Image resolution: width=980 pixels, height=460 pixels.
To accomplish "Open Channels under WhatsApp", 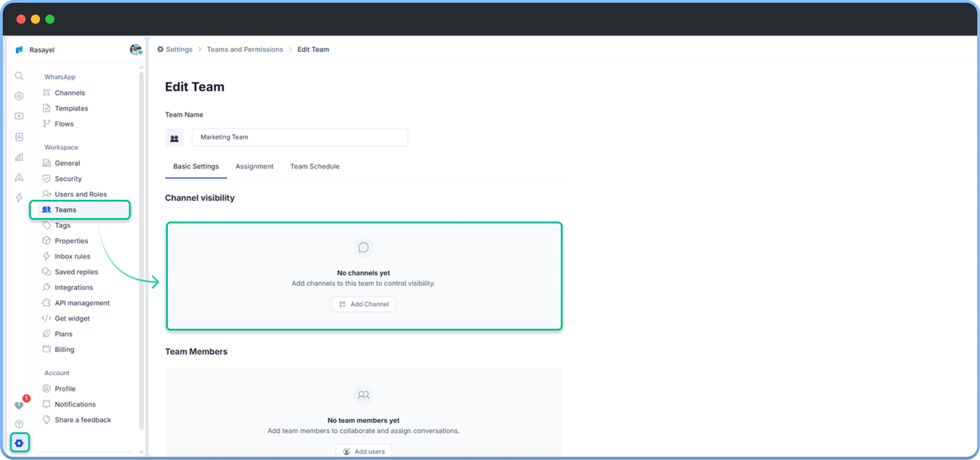I will 70,93.
